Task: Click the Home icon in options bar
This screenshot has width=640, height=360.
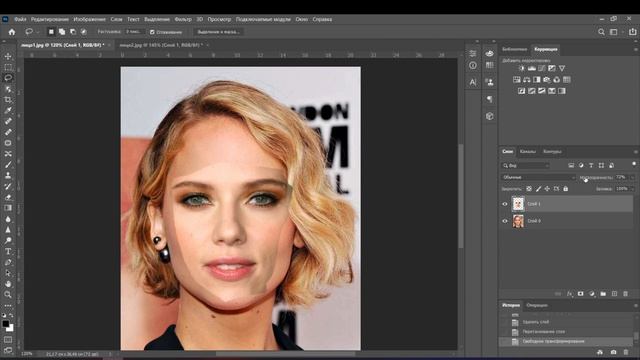Action: 12,32
